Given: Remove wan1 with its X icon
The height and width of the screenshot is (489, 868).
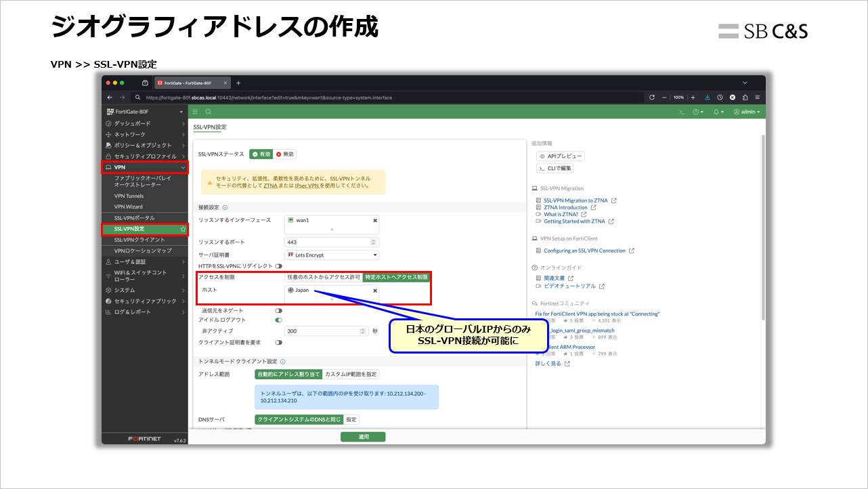Looking at the screenshot, I should [375, 220].
